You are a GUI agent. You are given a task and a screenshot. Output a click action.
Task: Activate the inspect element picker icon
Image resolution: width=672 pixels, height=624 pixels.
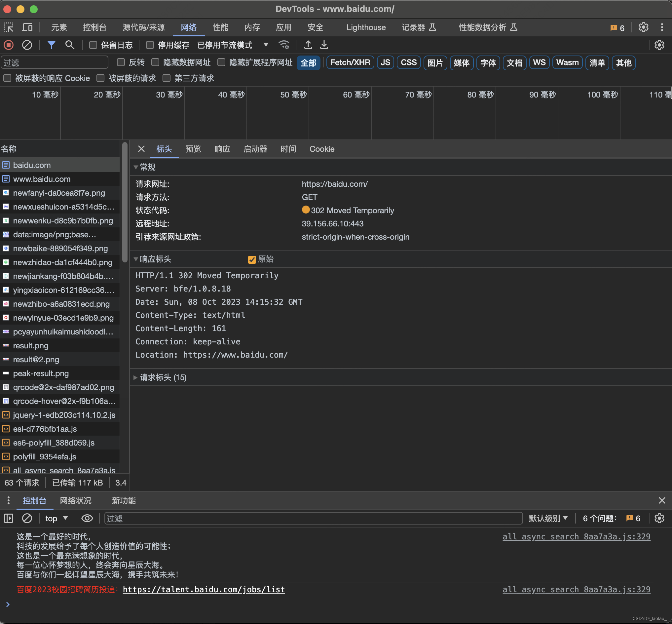click(x=9, y=27)
